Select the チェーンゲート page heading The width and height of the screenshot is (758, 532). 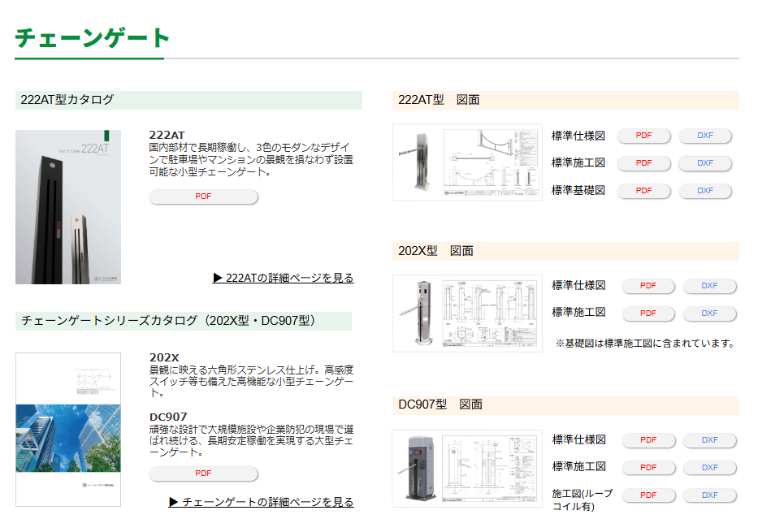93,37
